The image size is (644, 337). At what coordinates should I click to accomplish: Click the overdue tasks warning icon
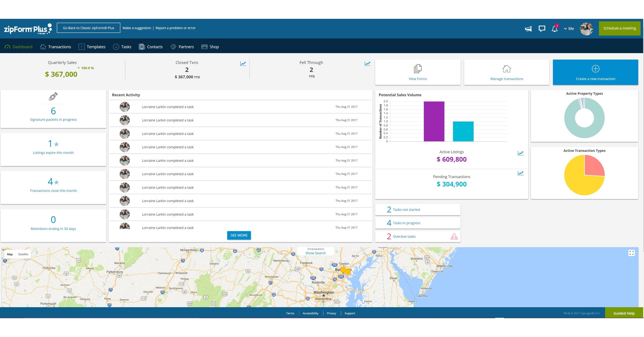click(454, 236)
